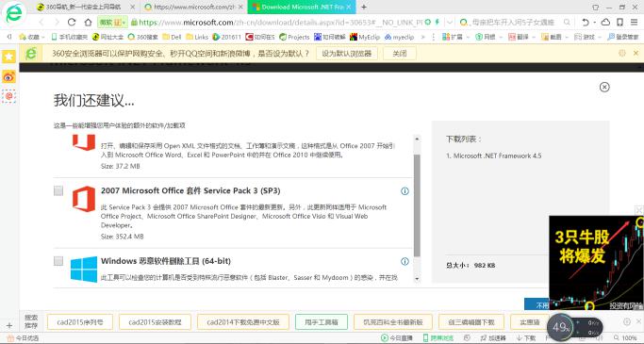Open the email @ icon in sidebar
This screenshot has height=344, width=644.
pos(8,96)
